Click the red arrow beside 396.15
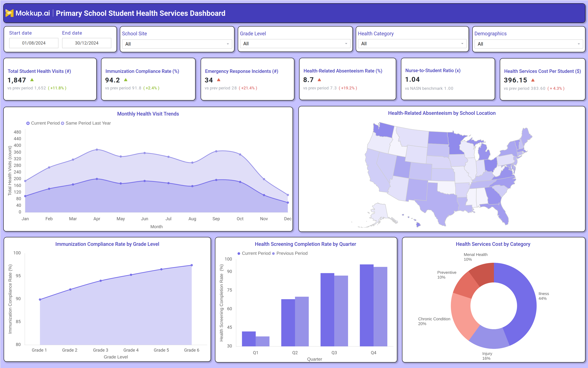This screenshot has width=588, height=368. pos(533,80)
